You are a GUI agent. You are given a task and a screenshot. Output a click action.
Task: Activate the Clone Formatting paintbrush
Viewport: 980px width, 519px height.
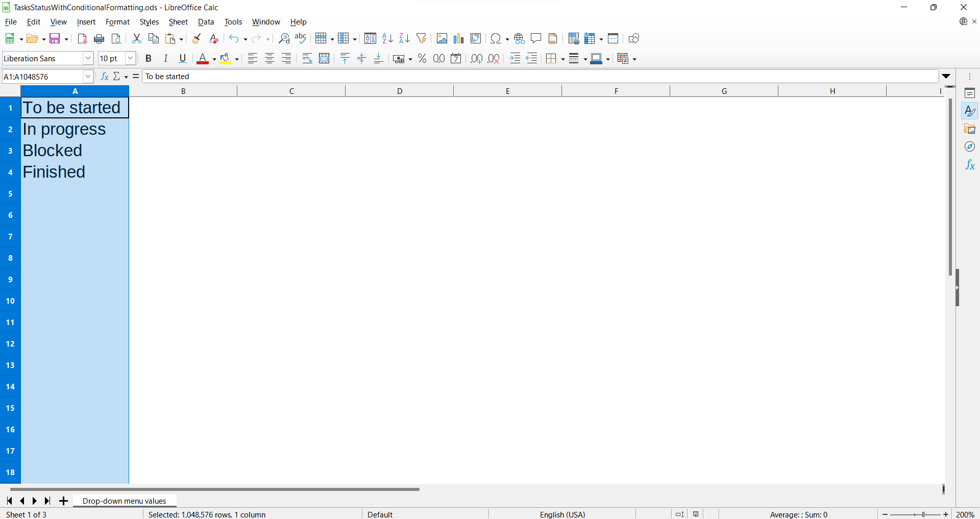pyautogui.click(x=197, y=39)
